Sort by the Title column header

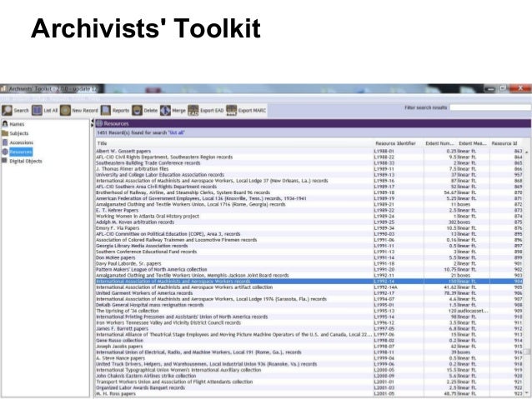click(x=234, y=143)
